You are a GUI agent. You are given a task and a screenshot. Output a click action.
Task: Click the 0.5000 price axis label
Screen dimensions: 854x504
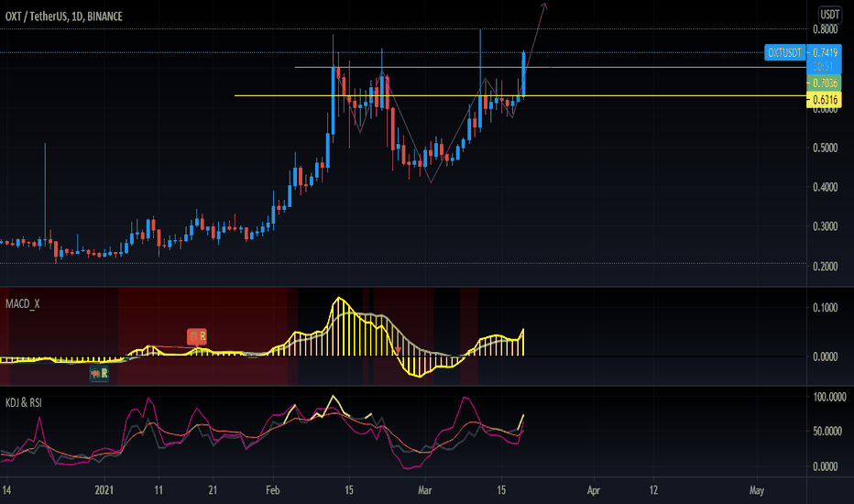825,148
